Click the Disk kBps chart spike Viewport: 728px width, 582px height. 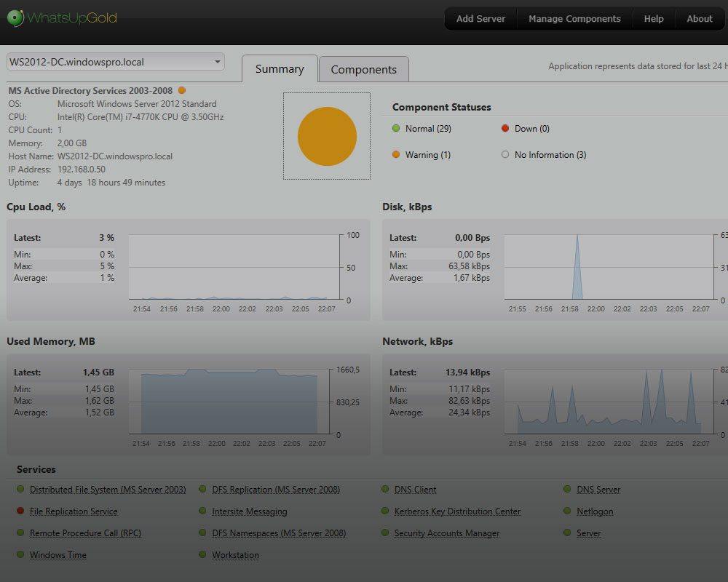coord(577,267)
